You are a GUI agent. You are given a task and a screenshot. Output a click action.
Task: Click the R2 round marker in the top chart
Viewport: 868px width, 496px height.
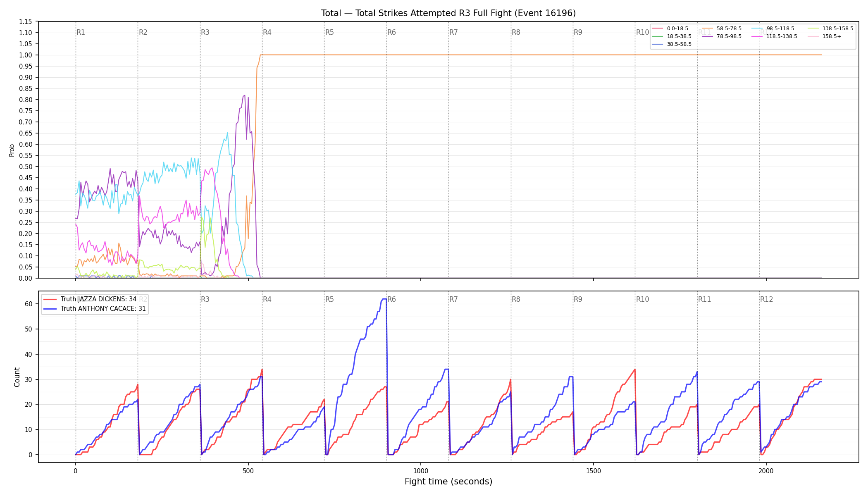pos(143,32)
